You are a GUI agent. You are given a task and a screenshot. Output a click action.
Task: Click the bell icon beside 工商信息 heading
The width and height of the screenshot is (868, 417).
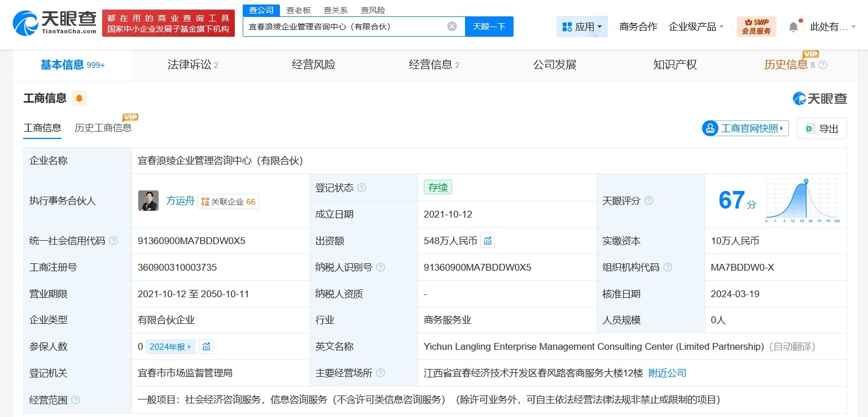pos(80,98)
